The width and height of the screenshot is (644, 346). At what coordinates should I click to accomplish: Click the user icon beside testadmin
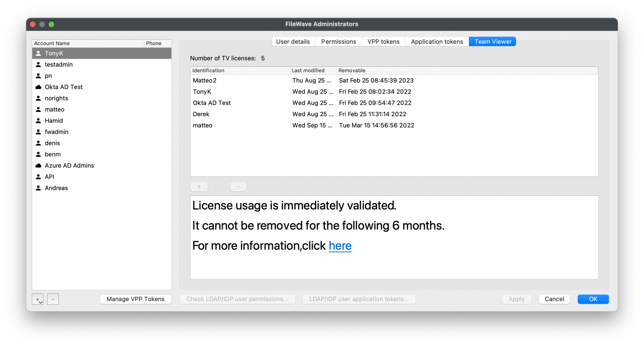38,64
